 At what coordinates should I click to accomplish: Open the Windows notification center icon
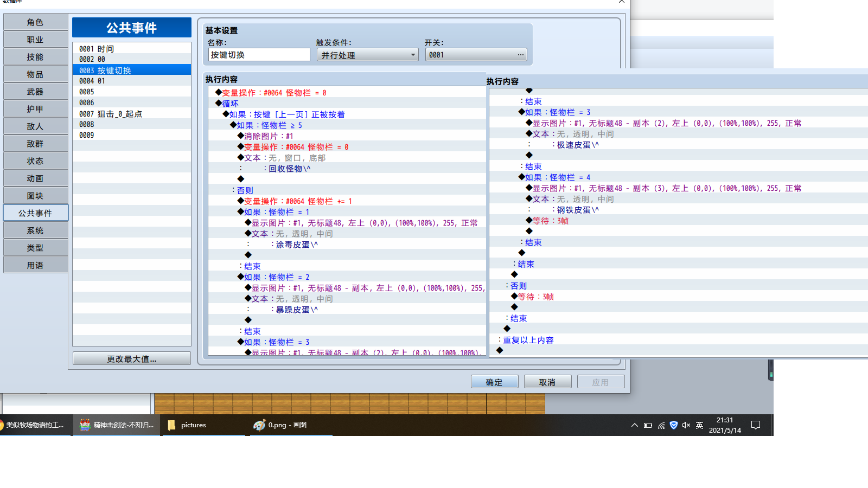756,425
